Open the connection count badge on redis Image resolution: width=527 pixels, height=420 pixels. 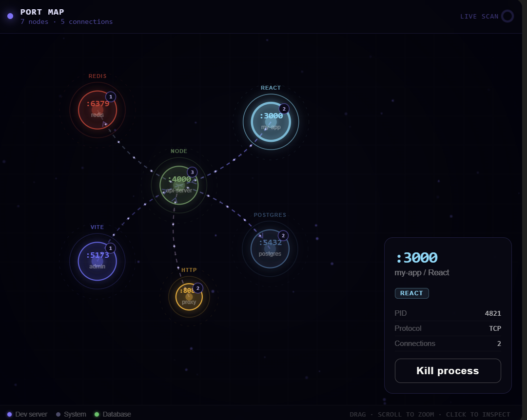coord(110,97)
